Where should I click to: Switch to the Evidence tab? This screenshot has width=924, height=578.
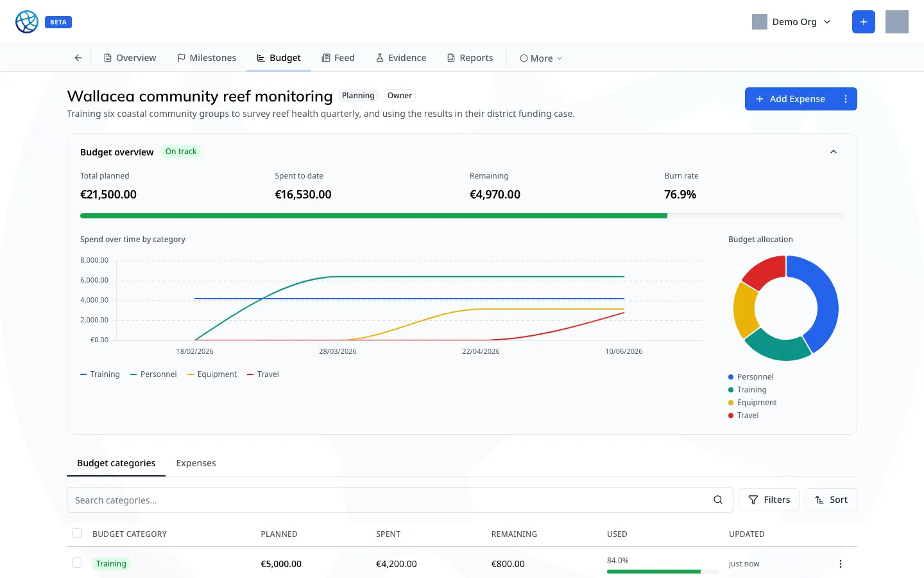(x=401, y=58)
